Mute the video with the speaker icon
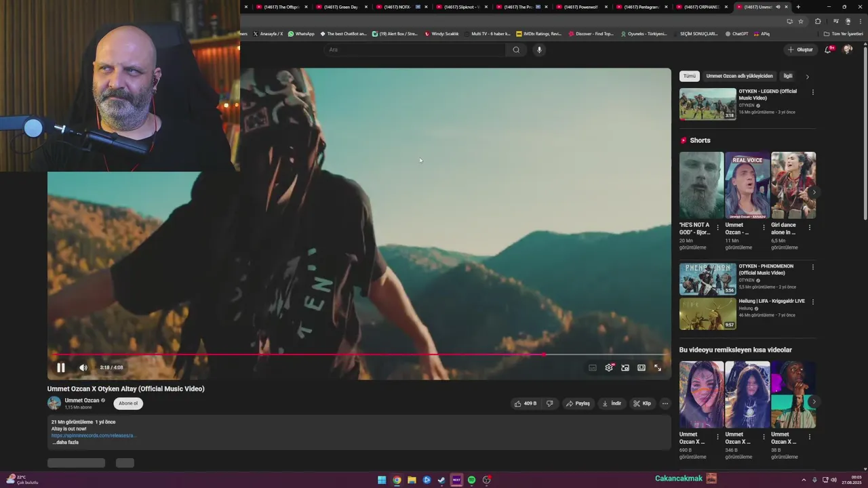 (83, 367)
